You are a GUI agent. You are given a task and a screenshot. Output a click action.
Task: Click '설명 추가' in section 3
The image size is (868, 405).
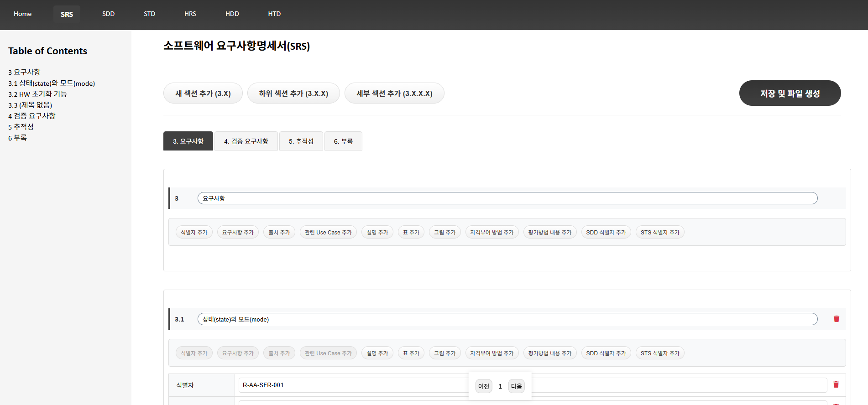[377, 232]
